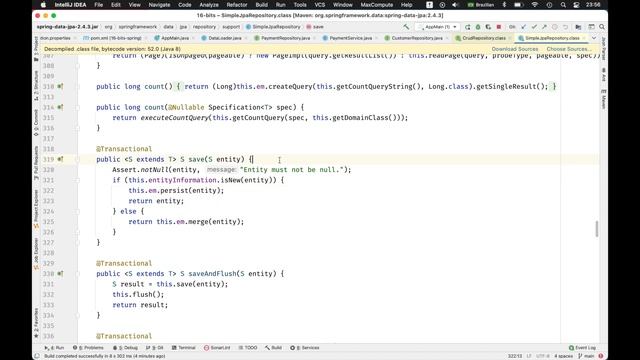Click the repository breadcrumb
The height and width of the screenshot is (360, 640).
[x=204, y=27]
